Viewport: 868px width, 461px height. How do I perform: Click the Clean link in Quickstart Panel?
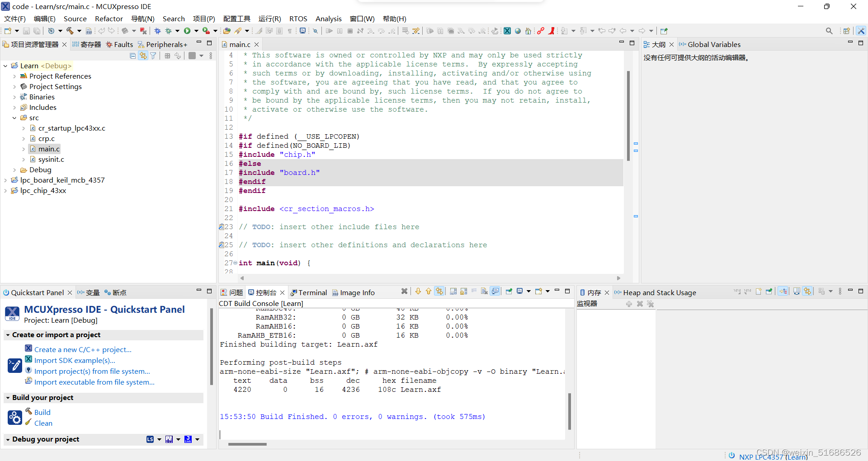43,423
